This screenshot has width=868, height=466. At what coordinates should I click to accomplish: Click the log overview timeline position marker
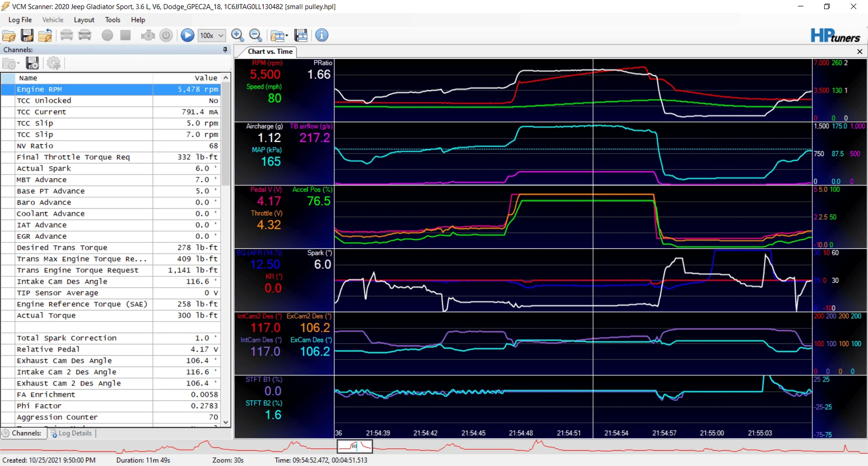pos(355,446)
